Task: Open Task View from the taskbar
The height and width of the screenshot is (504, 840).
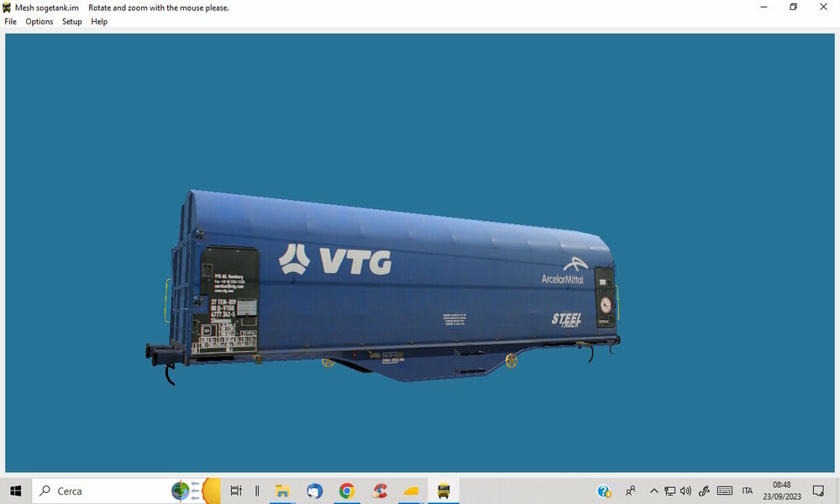Action: [236, 491]
